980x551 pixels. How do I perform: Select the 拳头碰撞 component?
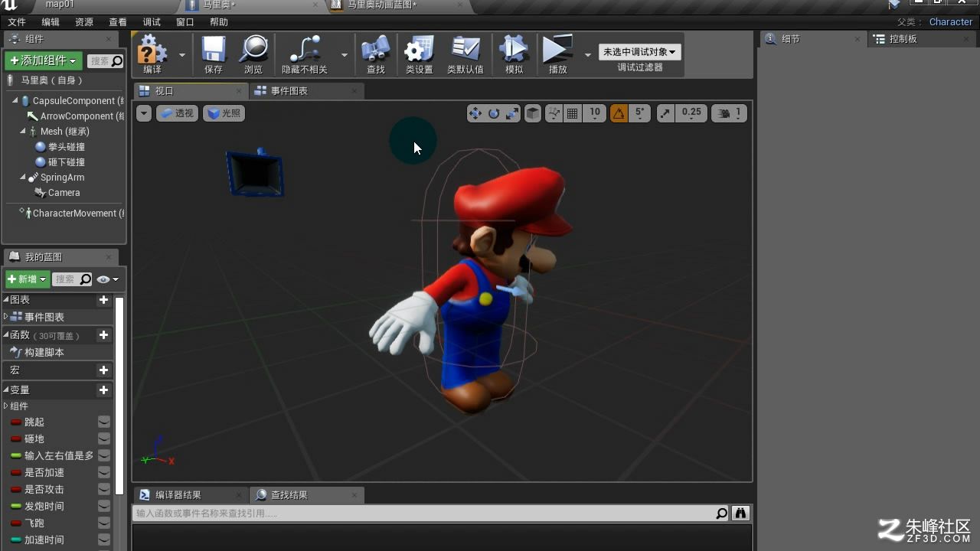(x=67, y=147)
